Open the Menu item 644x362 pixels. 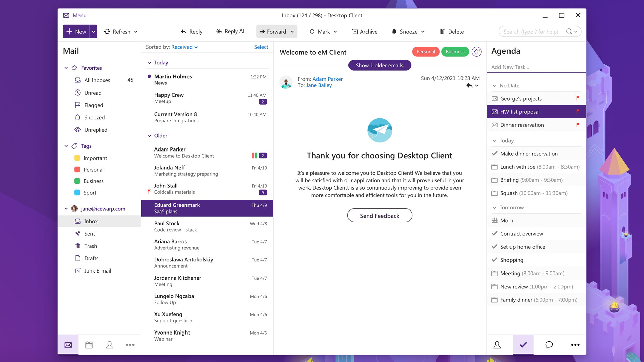79,15
